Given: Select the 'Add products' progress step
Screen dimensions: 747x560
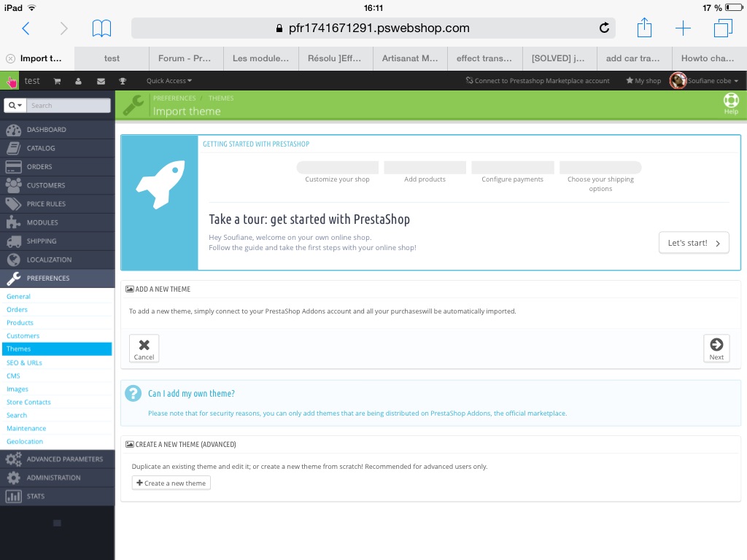Looking at the screenshot, I should click(425, 172).
